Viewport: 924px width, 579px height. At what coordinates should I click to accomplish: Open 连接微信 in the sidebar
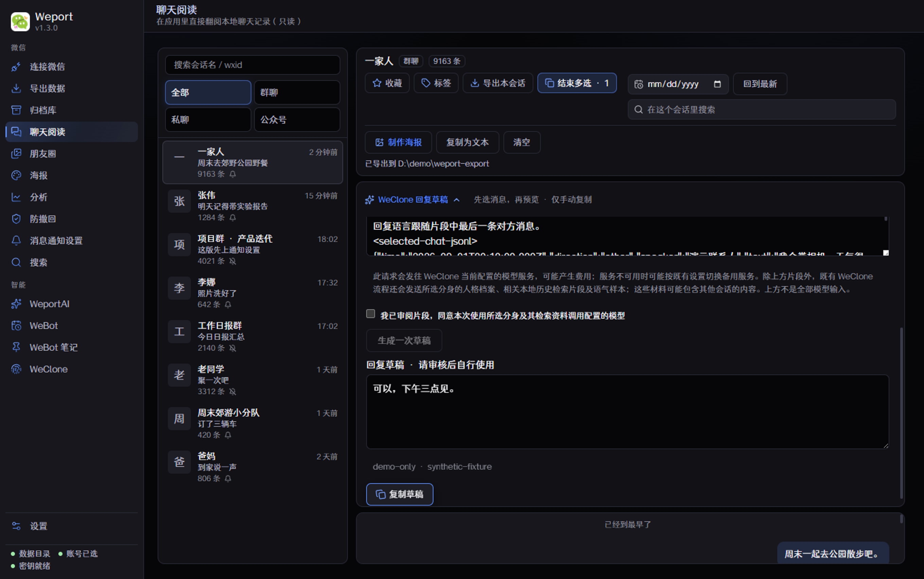coord(72,67)
